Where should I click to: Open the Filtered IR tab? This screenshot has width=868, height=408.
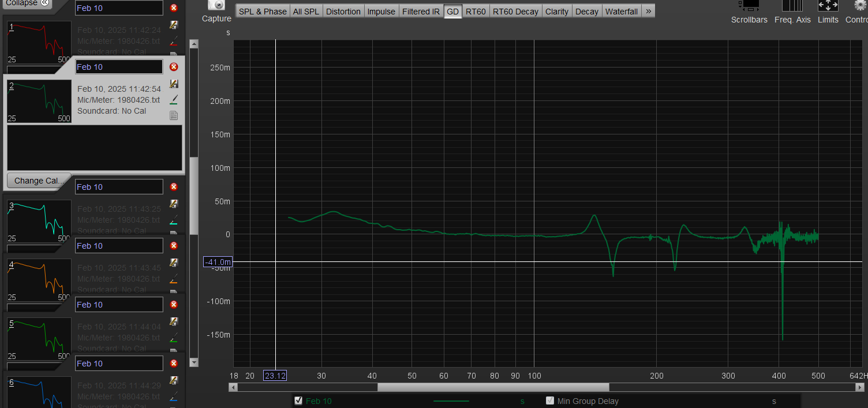click(421, 12)
